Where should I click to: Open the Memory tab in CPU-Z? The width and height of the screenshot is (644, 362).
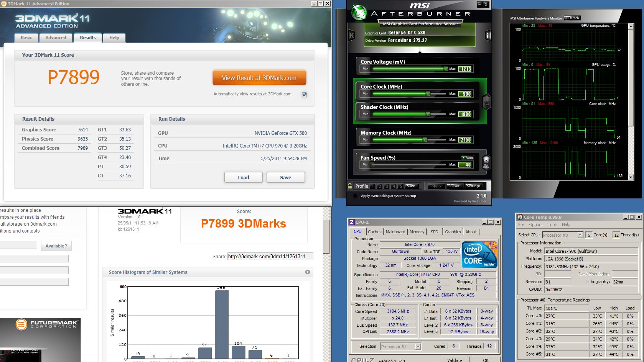click(417, 232)
